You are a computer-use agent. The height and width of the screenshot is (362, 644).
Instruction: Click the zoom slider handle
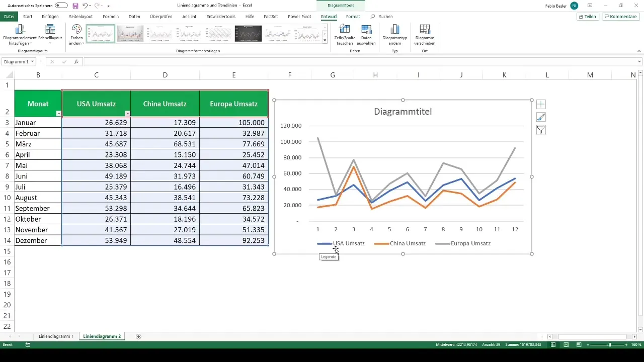tap(610, 345)
